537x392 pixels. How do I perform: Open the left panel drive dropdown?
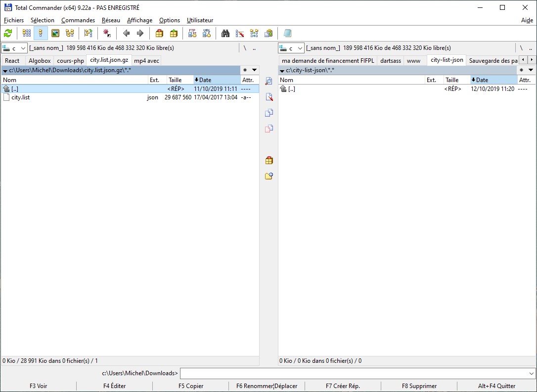click(x=14, y=48)
